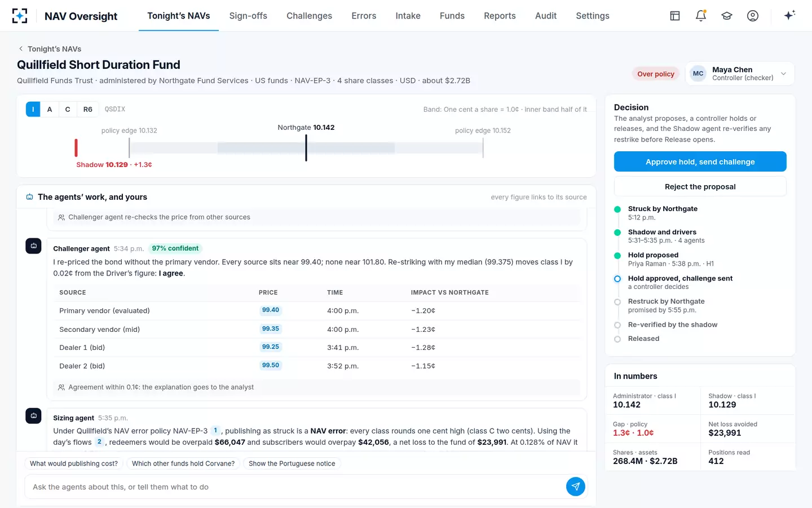Image resolution: width=812 pixels, height=508 pixels.
Task: Ask 'What would publishing cost?'
Action: point(74,464)
